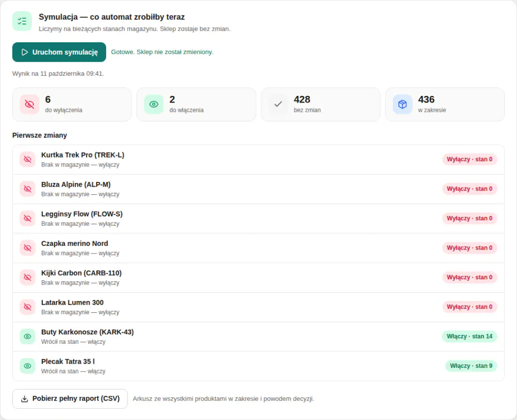This screenshot has height=420, width=517.
Task: Click the '2' count in 'do włączenia' card
Action: coord(172,100)
